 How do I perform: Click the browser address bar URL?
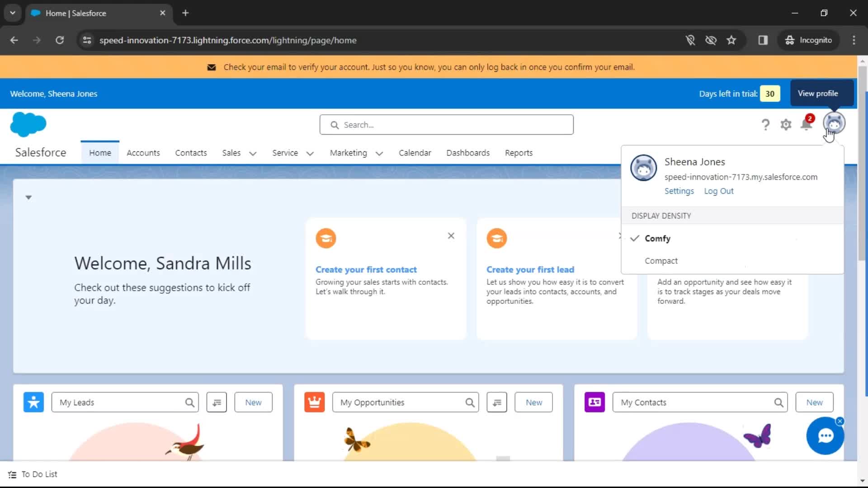(x=228, y=40)
